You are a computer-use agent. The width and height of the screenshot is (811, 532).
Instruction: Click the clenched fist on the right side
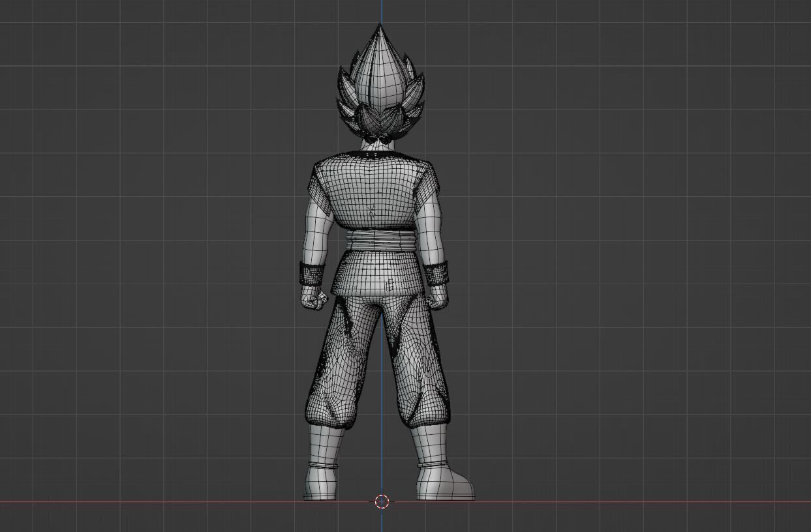(437, 299)
